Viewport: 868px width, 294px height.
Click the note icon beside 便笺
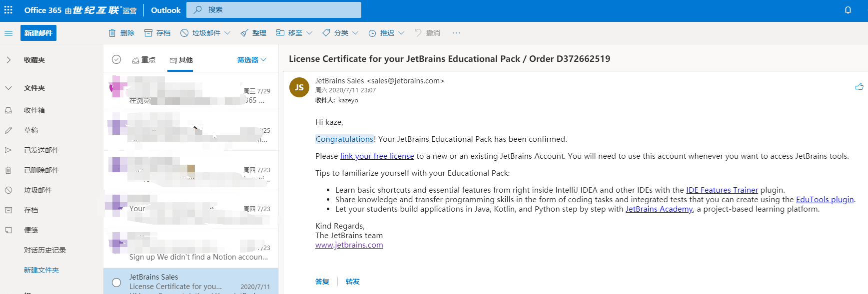8,230
